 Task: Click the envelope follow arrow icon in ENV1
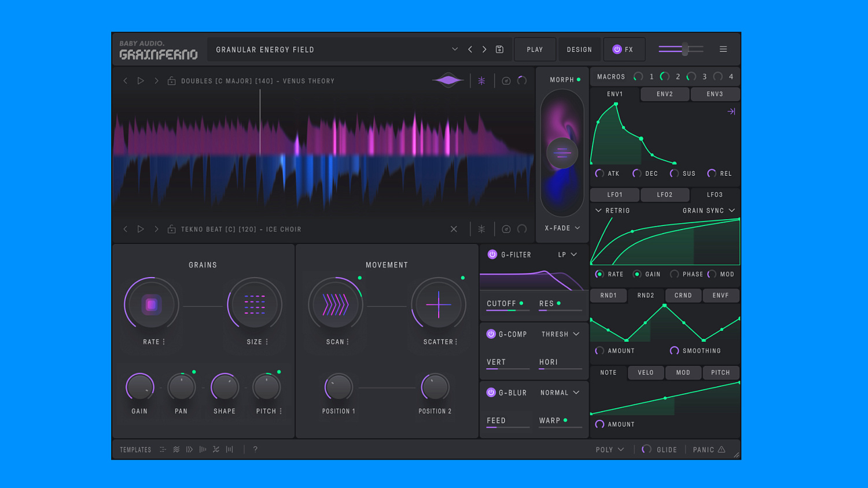[731, 112]
